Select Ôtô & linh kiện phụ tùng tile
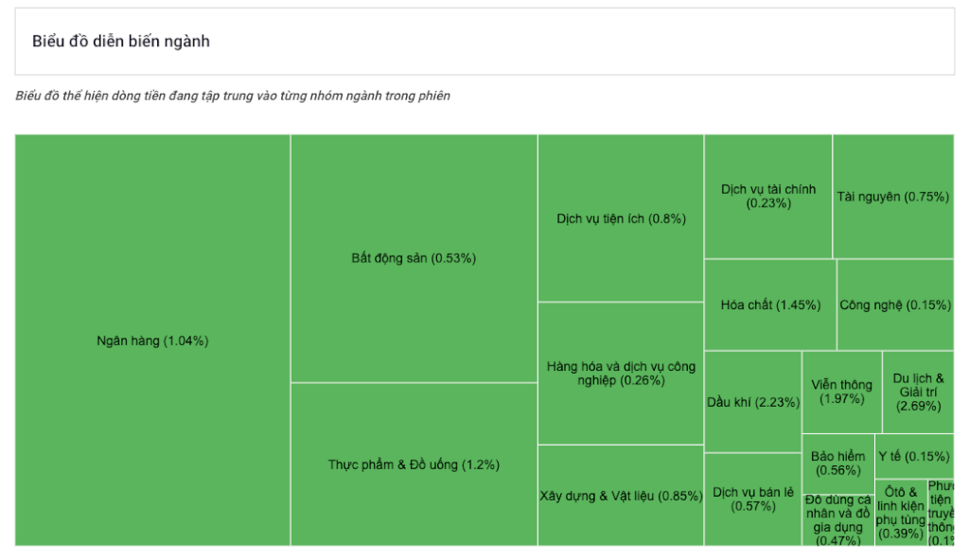 point(901,513)
